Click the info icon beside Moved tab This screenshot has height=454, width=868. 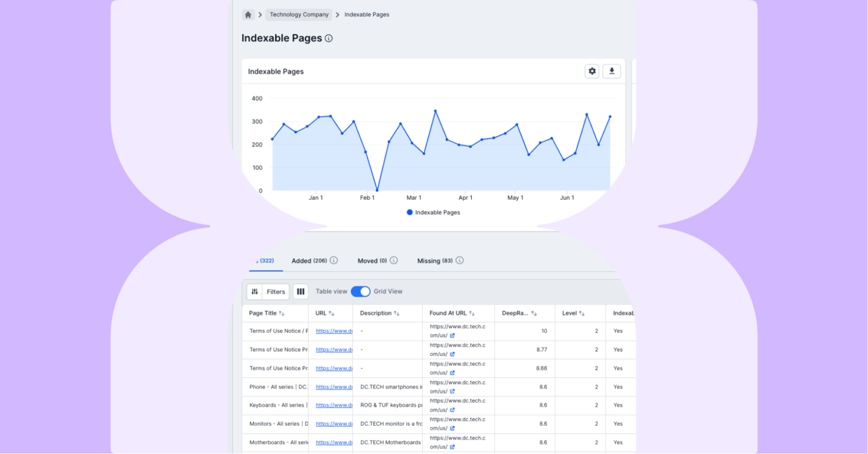coord(394,260)
